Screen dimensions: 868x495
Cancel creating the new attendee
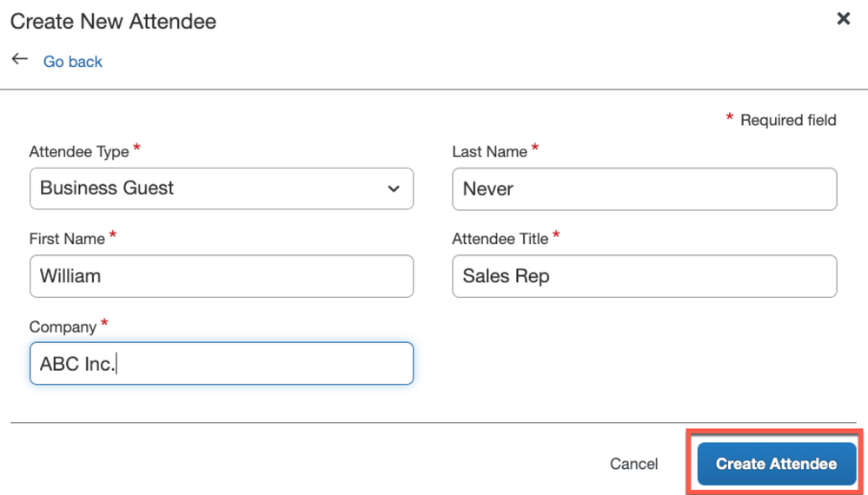[633, 464]
